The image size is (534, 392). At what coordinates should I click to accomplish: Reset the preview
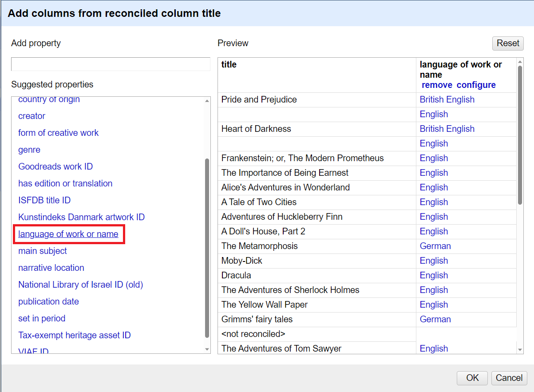click(507, 43)
